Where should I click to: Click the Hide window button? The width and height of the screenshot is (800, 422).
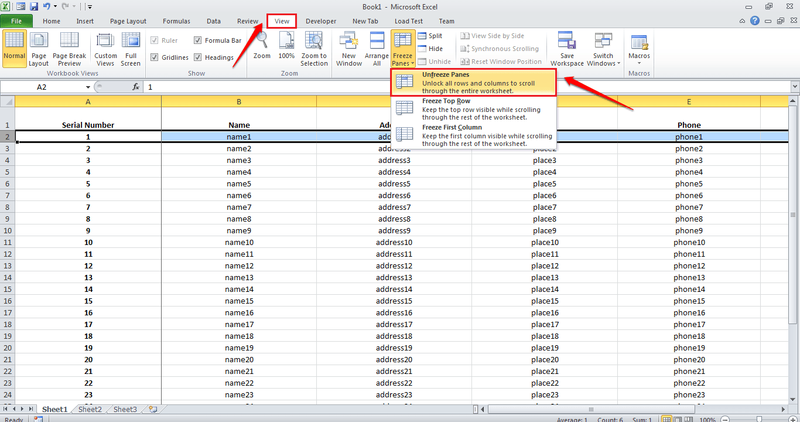tap(430, 48)
